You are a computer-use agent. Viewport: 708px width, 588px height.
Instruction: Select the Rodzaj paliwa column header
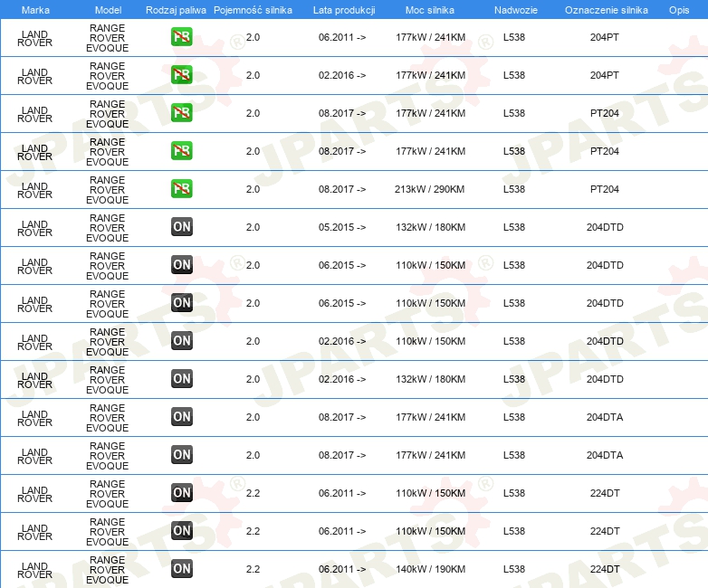coord(177,10)
